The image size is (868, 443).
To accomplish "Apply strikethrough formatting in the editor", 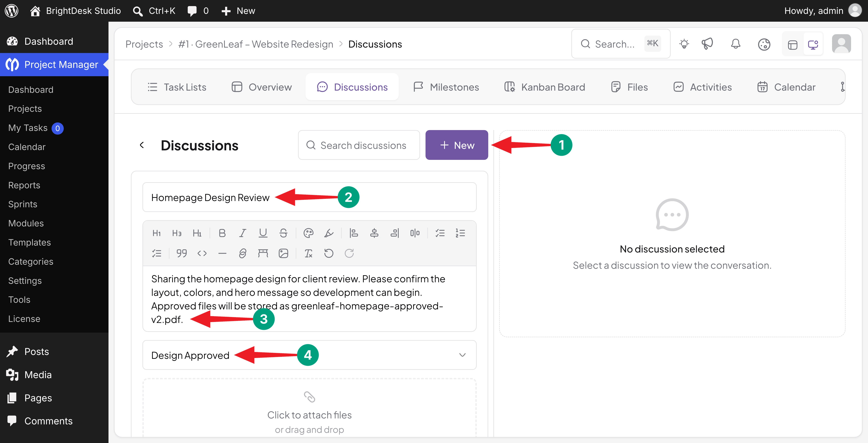I will pos(283,233).
